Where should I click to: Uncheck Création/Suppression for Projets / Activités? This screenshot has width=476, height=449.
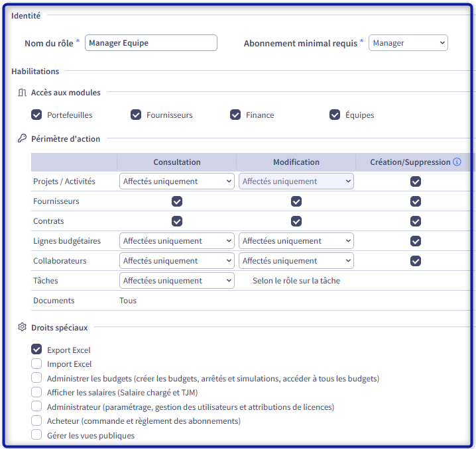tap(416, 181)
